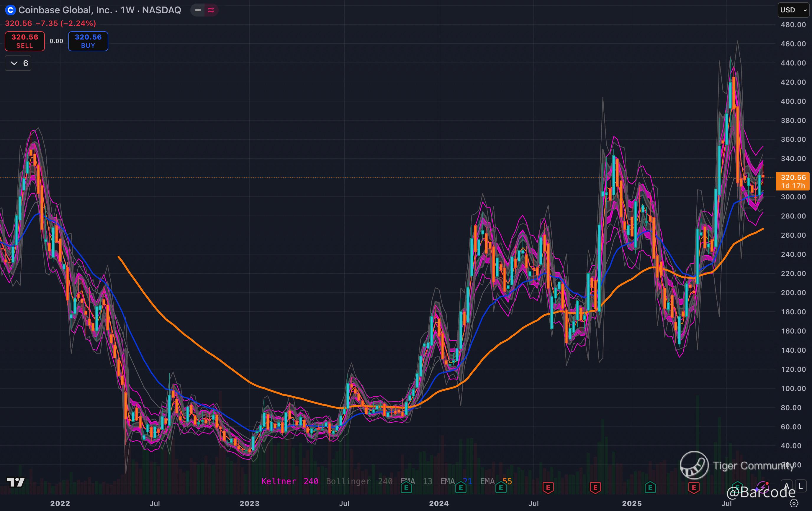Viewport: 812px width, 511px height.
Task: Click the 400.00 level on price axis
Action: pos(793,101)
